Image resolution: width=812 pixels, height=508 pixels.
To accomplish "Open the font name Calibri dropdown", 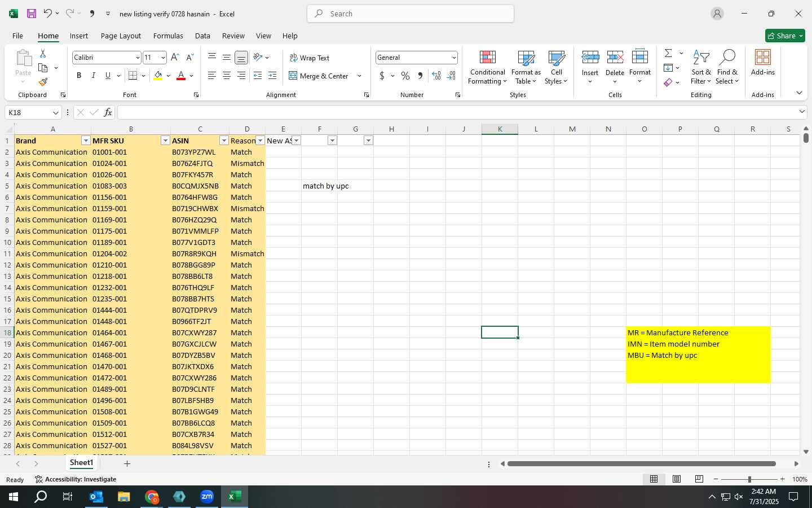I will click(137, 58).
